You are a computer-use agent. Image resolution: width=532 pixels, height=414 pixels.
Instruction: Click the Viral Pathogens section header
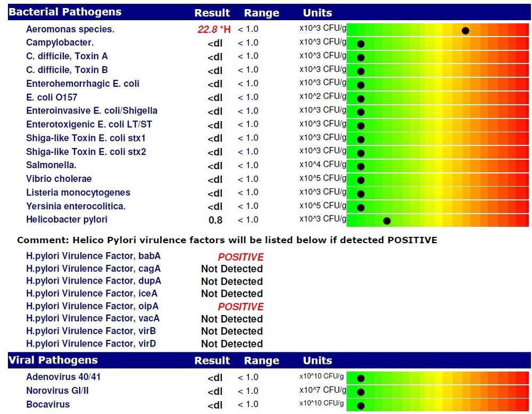coord(53,360)
